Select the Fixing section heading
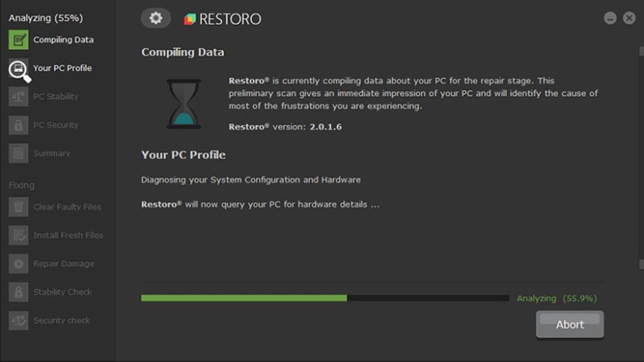The image size is (644, 362). [x=21, y=184]
